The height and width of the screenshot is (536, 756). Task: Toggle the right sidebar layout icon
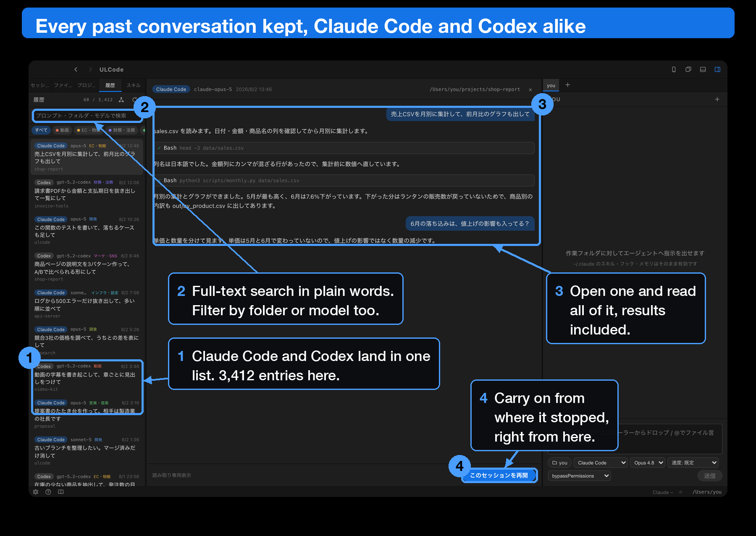point(717,70)
